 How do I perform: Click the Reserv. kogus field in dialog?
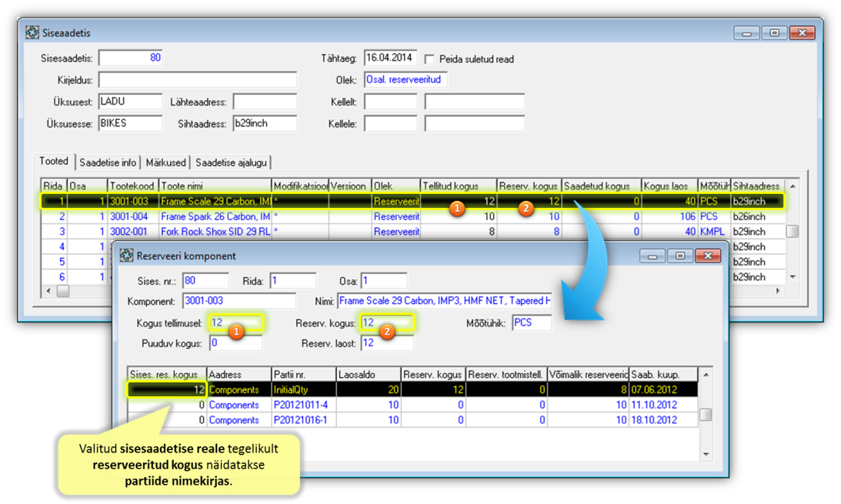[x=387, y=322]
